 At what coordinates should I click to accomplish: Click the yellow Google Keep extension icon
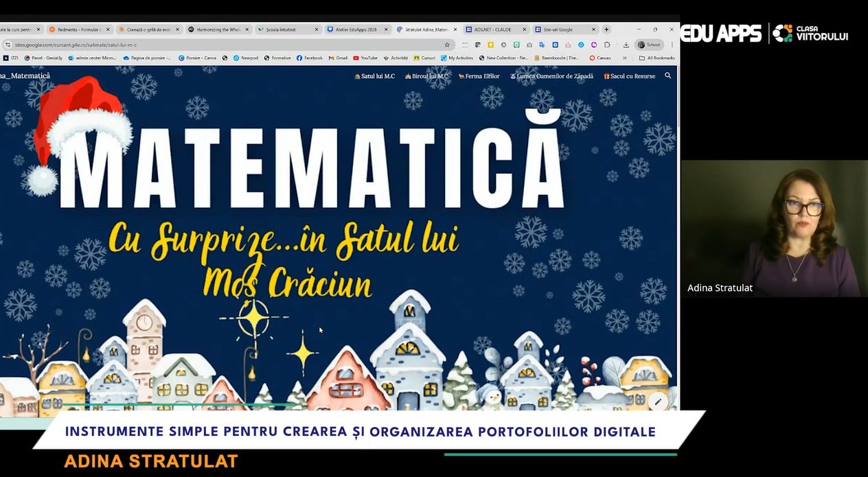pyautogui.click(x=490, y=45)
